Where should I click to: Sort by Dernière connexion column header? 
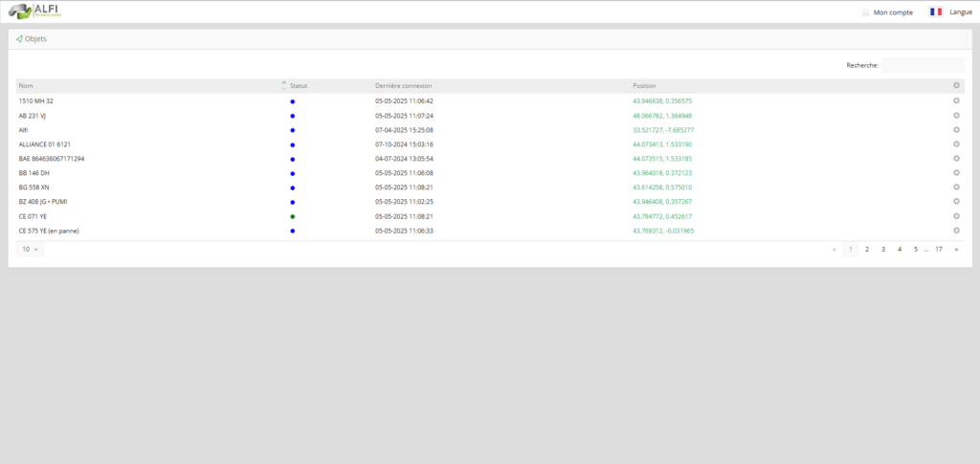click(403, 86)
